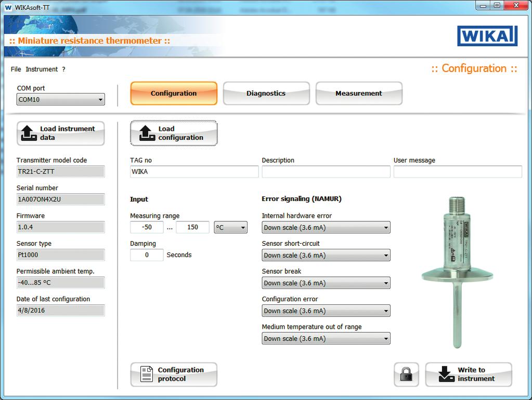Click the TAG no input field

pos(194,171)
